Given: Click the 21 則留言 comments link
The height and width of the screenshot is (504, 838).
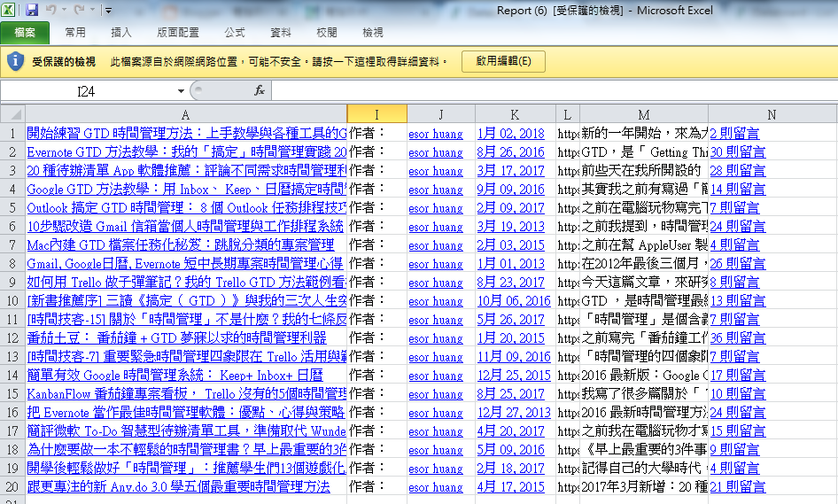Looking at the screenshot, I should coord(738,487).
